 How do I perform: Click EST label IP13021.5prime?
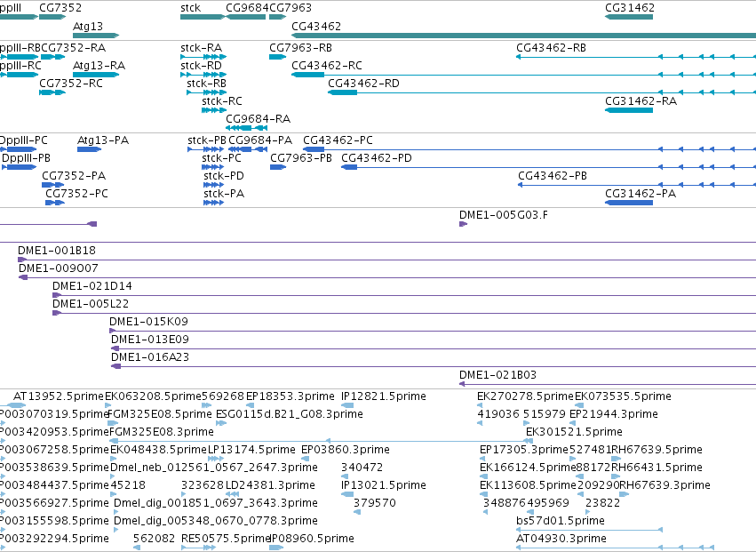click(384, 486)
